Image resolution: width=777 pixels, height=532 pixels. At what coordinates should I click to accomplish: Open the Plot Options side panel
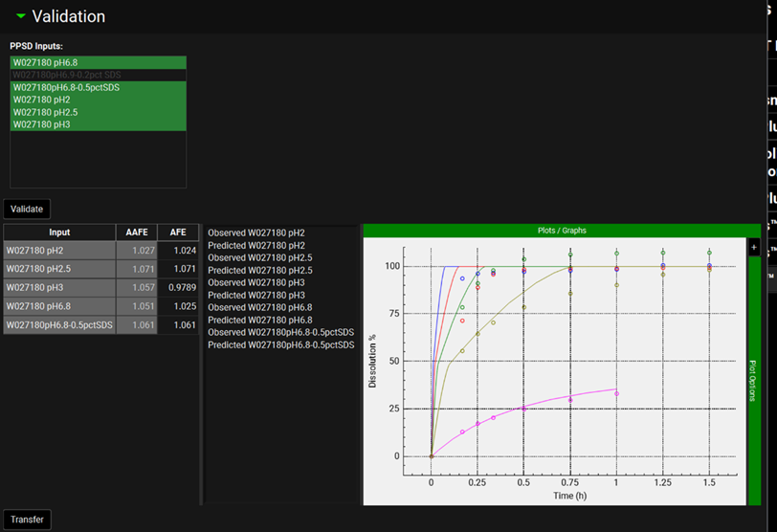coord(754,379)
